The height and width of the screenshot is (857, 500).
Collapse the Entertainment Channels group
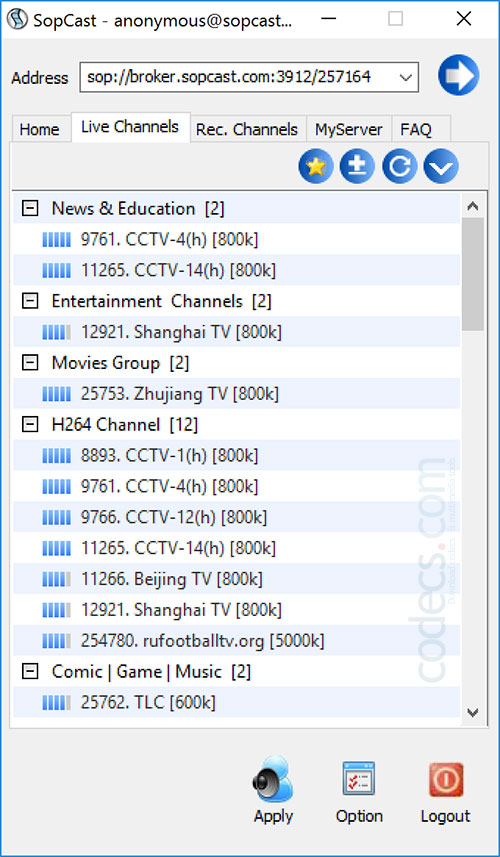(x=31, y=301)
